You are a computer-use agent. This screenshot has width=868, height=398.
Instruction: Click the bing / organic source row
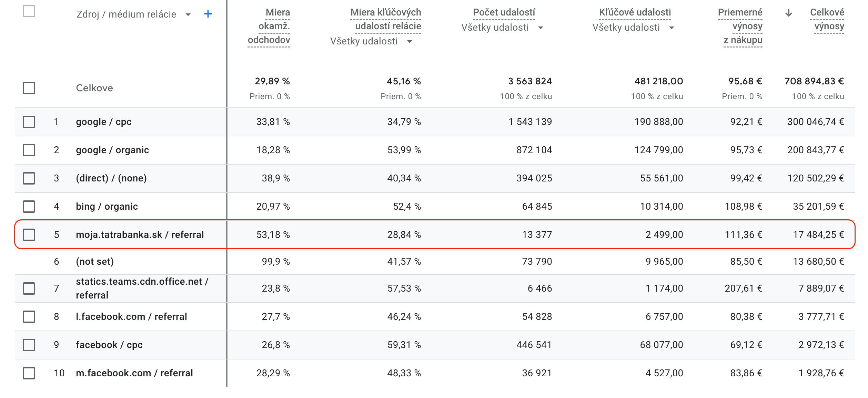click(107, 207)
